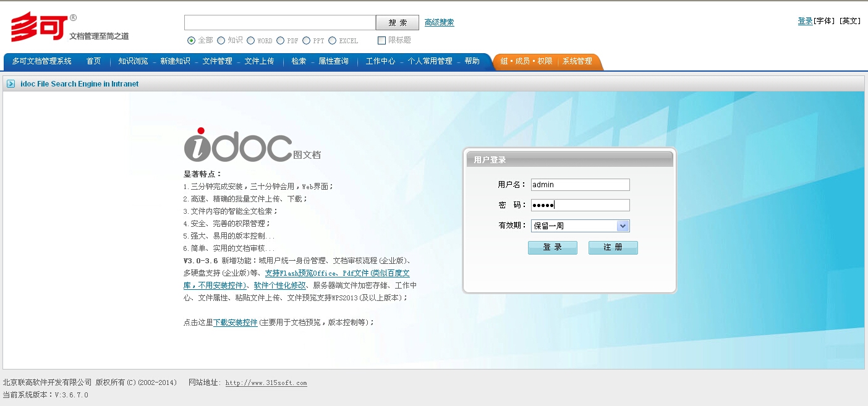Choose the PDF radio option
This screenshot has width=868, height=406.
(280, 41)
